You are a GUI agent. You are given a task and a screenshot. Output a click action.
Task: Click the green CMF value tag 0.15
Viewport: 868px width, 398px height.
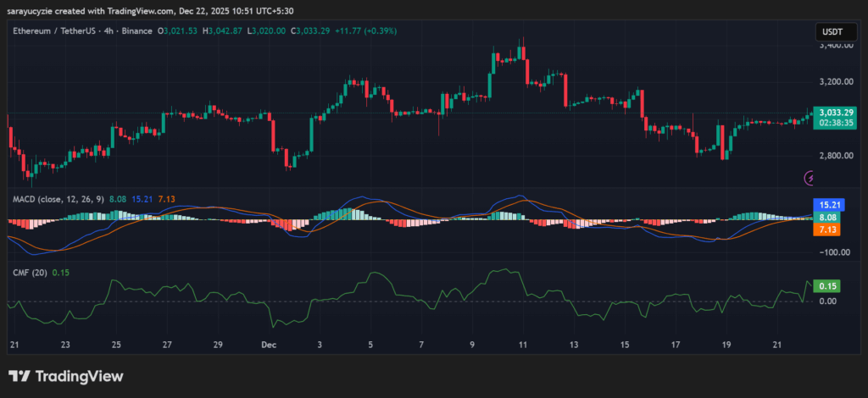(826, 286)
